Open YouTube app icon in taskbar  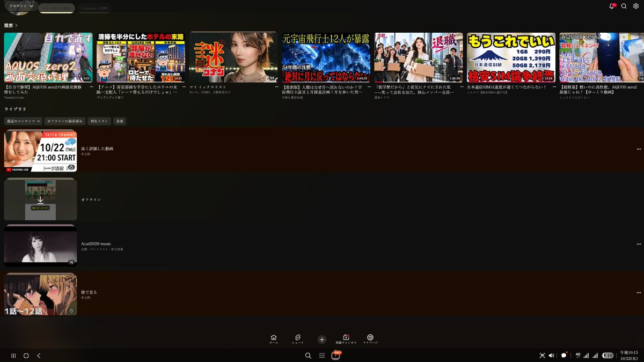point(336,356)
